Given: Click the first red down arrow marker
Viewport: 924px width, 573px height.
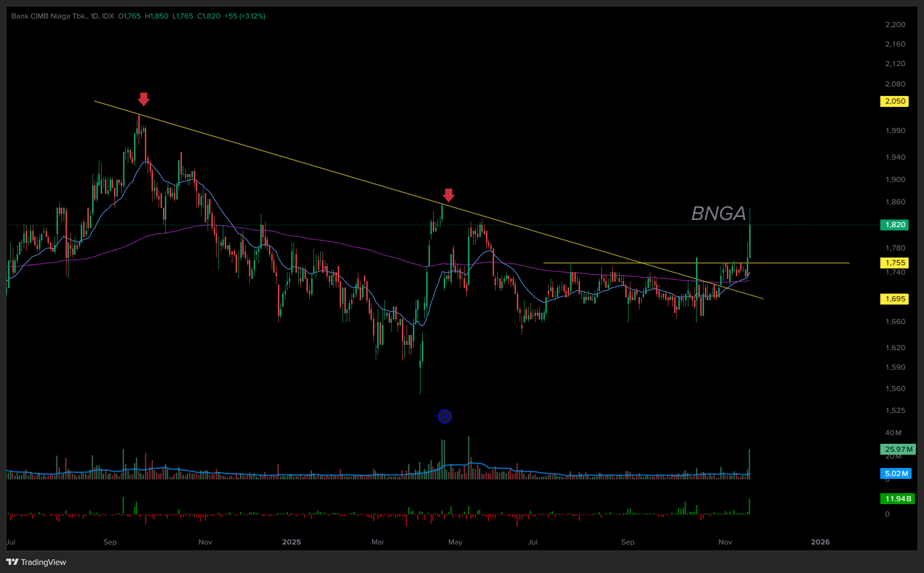Looking at the screenshot, I should [143, 99].
